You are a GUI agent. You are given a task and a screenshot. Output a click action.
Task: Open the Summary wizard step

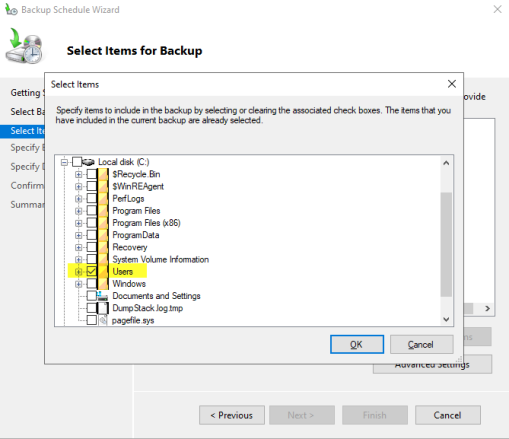(27, 204)
